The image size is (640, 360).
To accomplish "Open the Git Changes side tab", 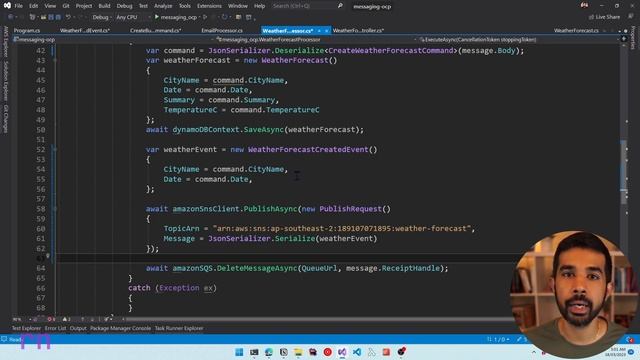I will coord(5,119).
